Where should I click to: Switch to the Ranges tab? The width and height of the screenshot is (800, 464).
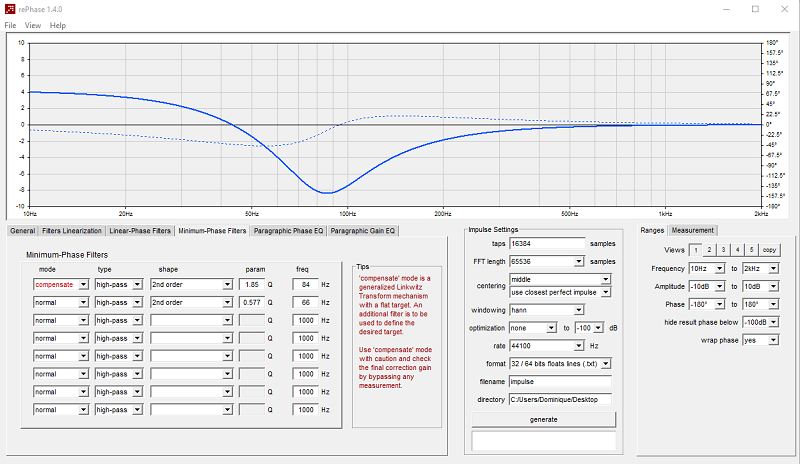[x=652, y=230]
